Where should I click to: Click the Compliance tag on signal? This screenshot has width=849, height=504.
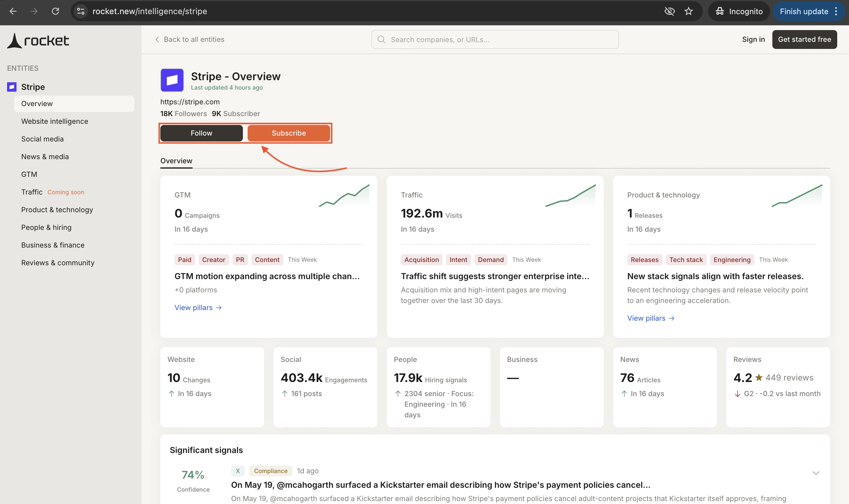pos(271,471)
